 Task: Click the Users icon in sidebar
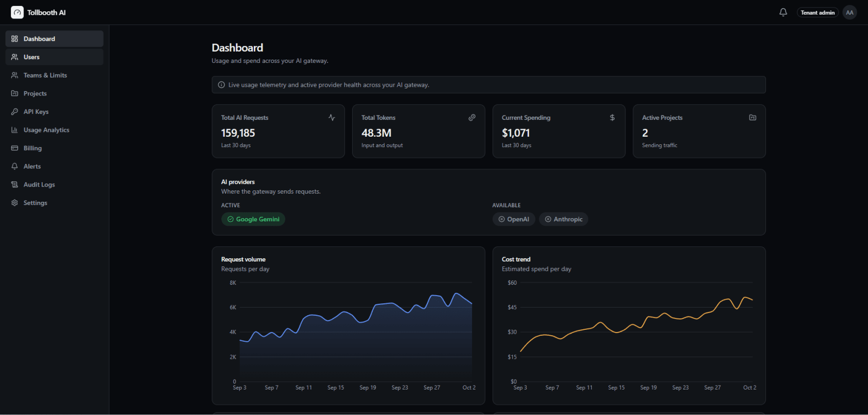tap(15, 57)
